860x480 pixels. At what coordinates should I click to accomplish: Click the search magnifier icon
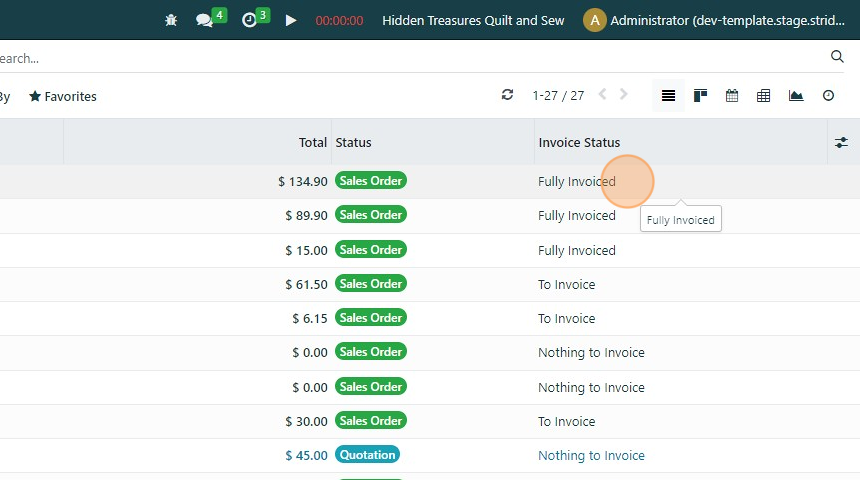[837, 57]
